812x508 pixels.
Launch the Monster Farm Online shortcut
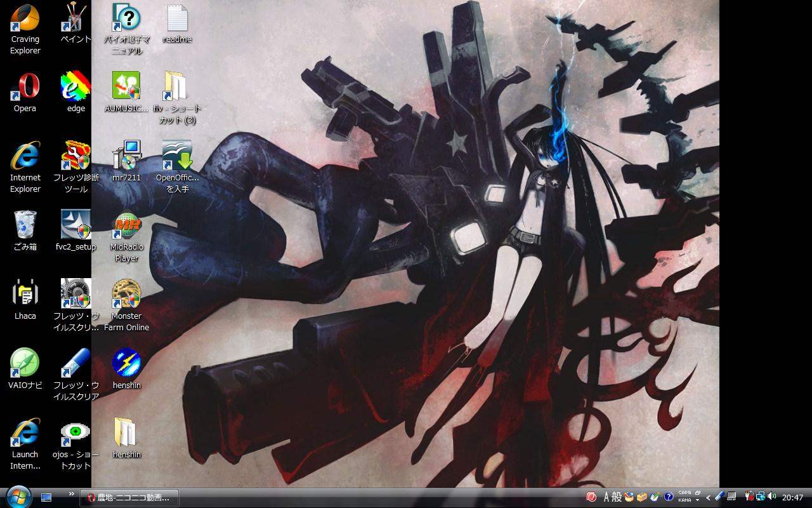pyautogui.click(x=126, y=306)
